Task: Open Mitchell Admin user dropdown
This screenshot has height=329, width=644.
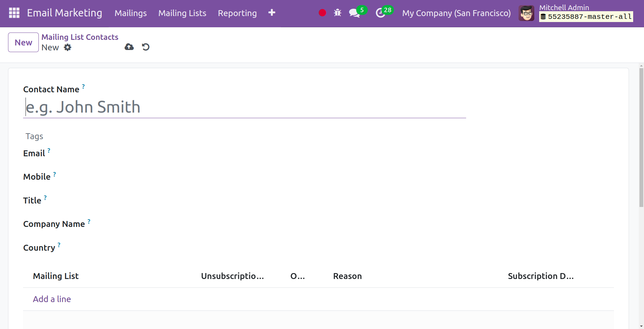Action: point(564,8)
